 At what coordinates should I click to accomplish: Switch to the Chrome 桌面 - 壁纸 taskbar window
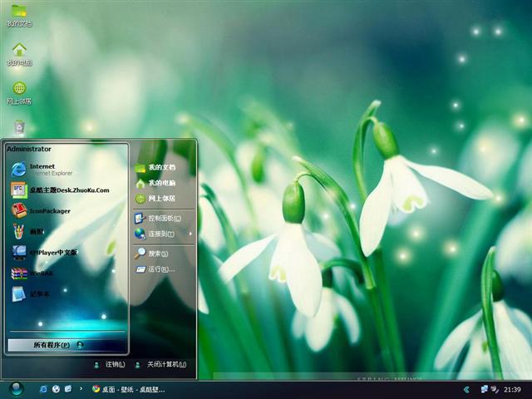(x=129, y=390)
